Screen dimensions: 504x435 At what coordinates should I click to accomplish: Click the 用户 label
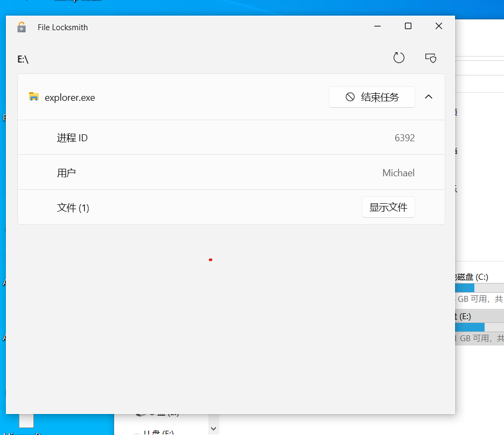(66, 173)
